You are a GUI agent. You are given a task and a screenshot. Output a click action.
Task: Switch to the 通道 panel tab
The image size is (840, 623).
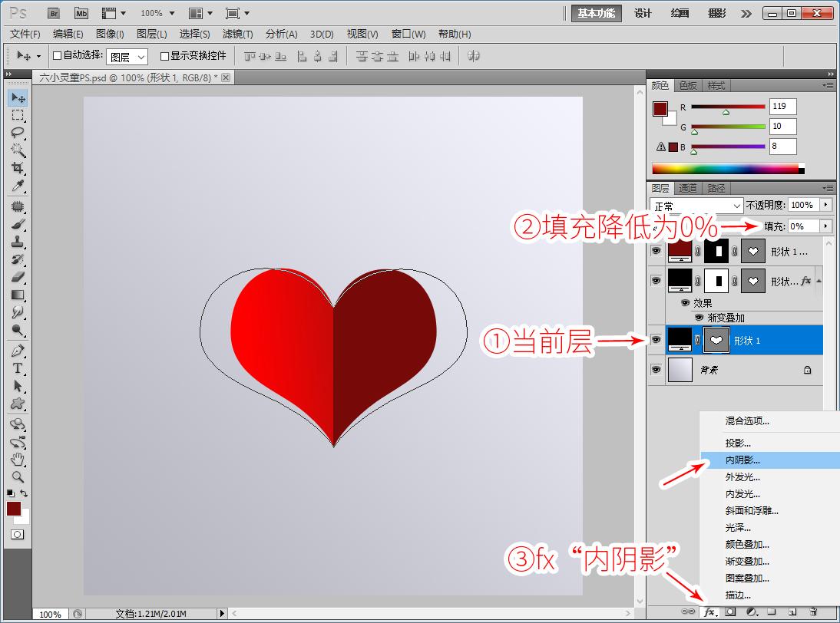pyautogui.click(x=688, y=188)
